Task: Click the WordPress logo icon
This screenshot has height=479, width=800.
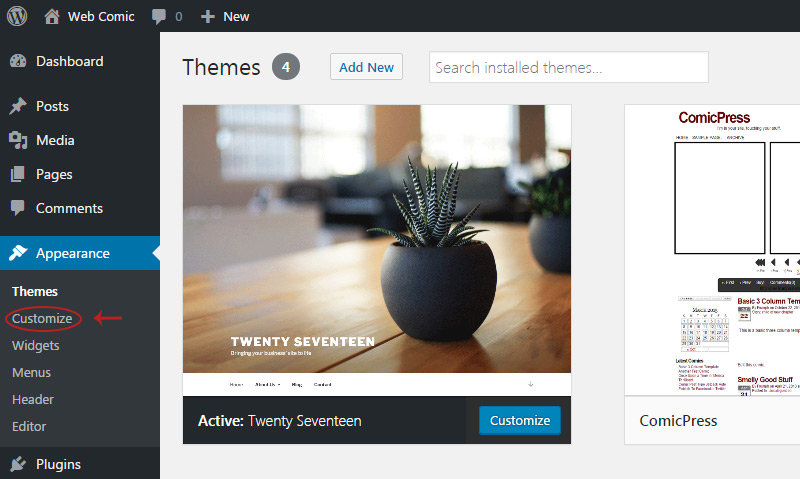Action: [x=17, y=16]
